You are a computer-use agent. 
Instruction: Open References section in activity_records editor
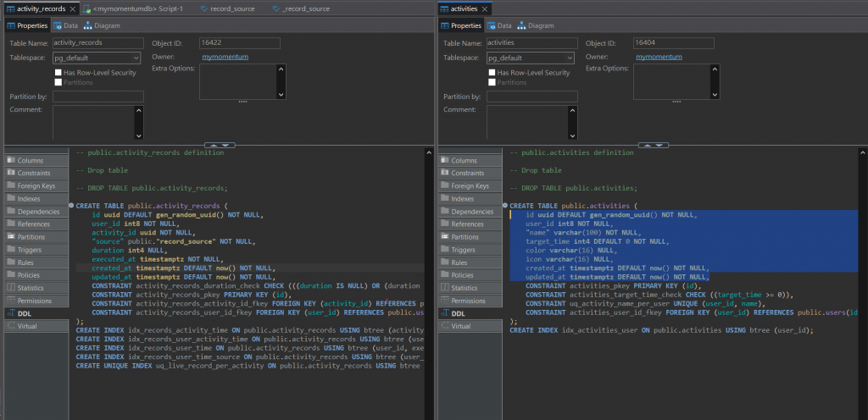point(36,224)
